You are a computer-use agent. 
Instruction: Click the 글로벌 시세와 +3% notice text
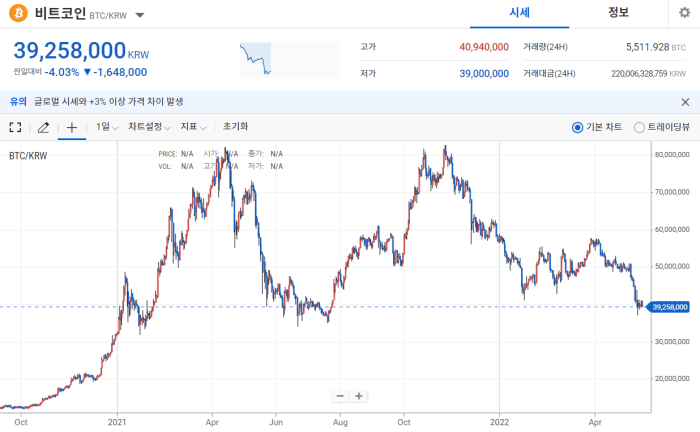click(x=108, y=102)
